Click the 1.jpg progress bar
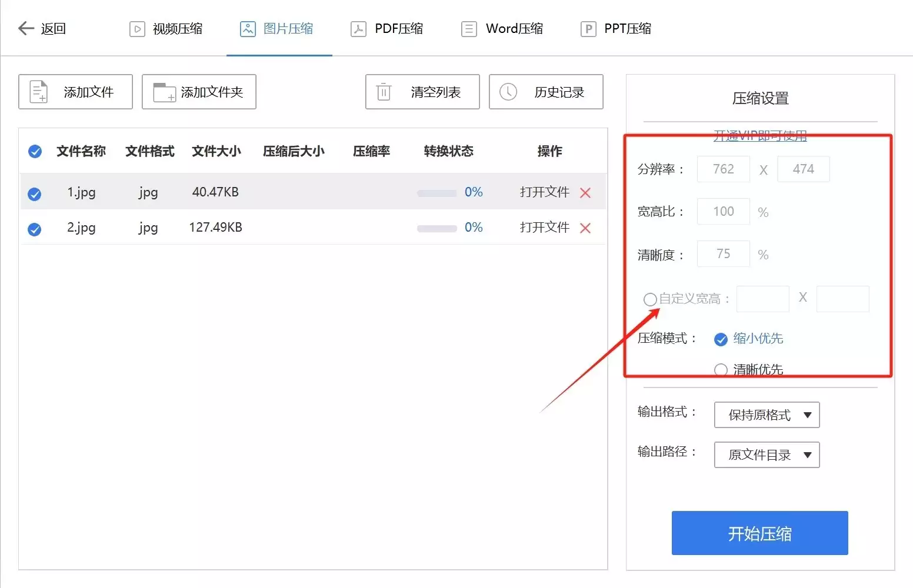This screenshot has width=913, height=588. [x=437, y=193]
